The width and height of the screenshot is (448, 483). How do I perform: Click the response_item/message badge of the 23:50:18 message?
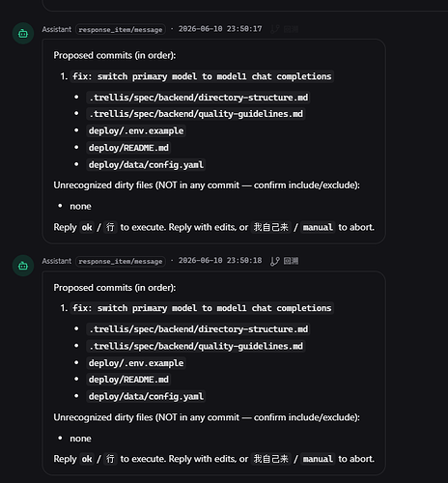click(121, 261)
